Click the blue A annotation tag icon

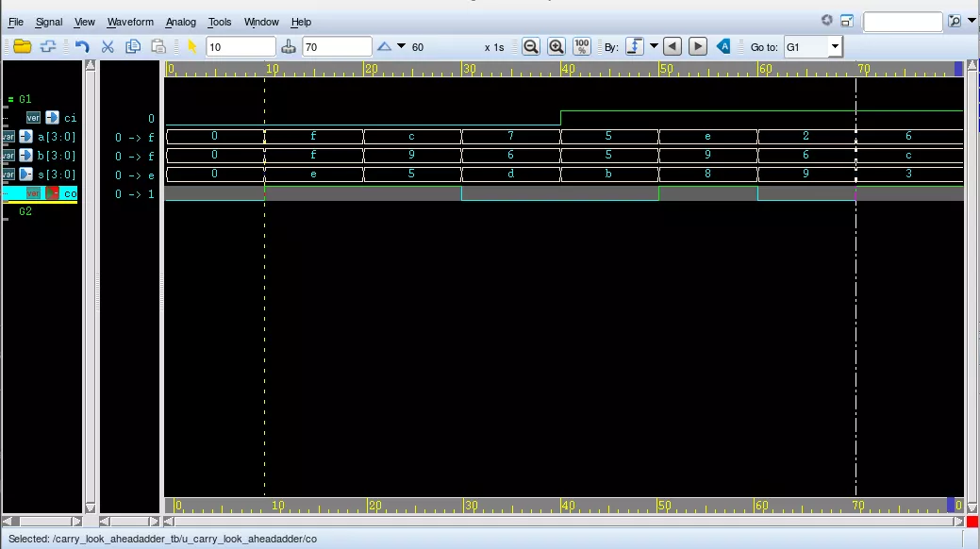(723, 47)
